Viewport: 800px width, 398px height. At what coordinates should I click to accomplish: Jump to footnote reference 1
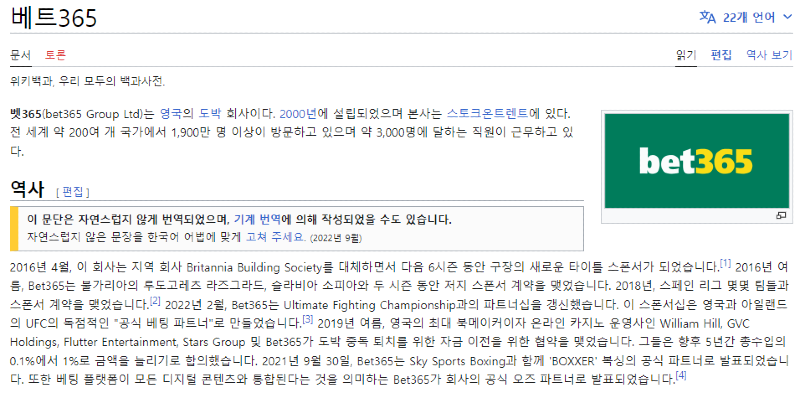pos(726,264)
